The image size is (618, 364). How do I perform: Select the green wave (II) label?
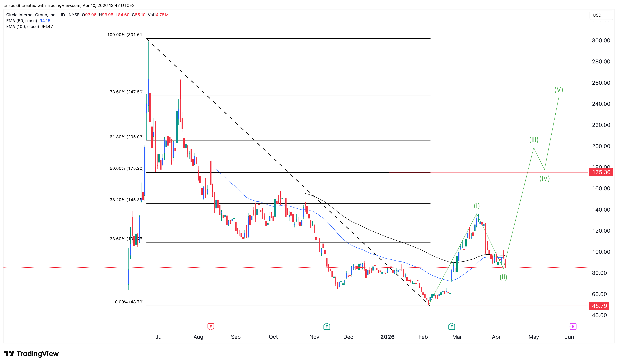tap(503, 277)
